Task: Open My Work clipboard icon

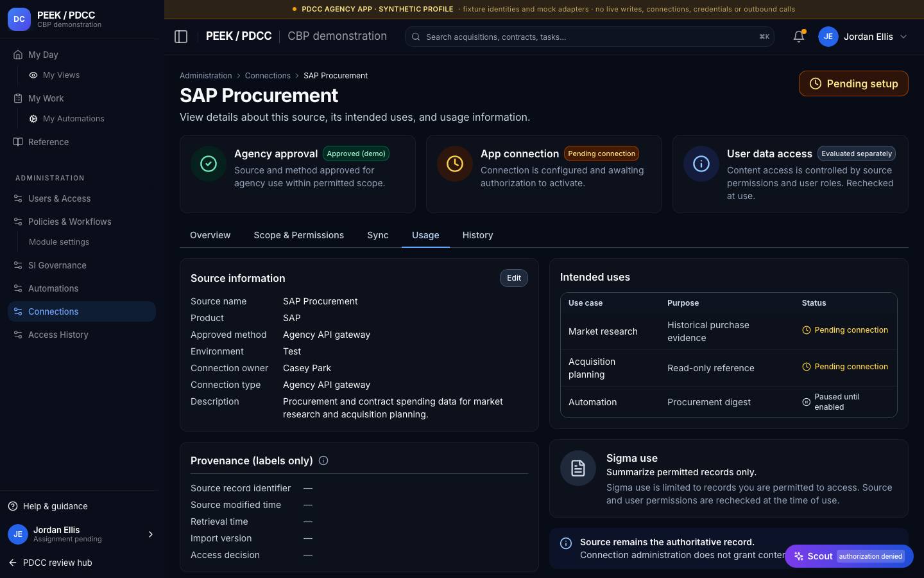Action: (18, 98)
